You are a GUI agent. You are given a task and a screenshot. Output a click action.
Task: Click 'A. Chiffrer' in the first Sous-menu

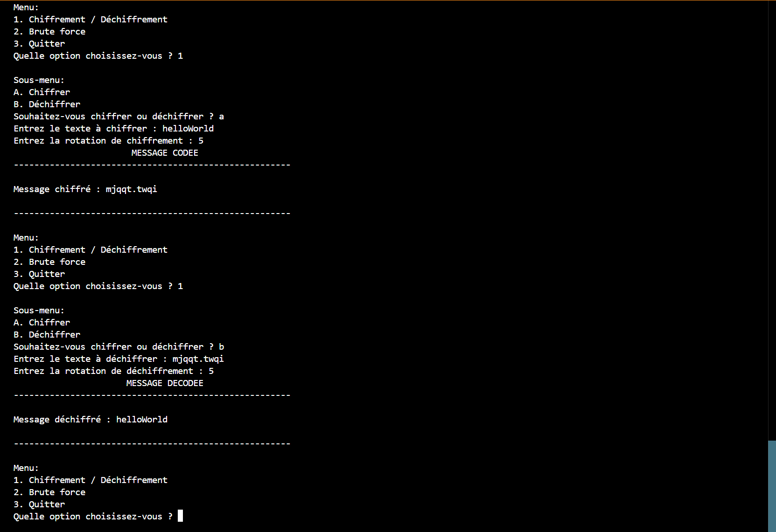pos(42,92)
